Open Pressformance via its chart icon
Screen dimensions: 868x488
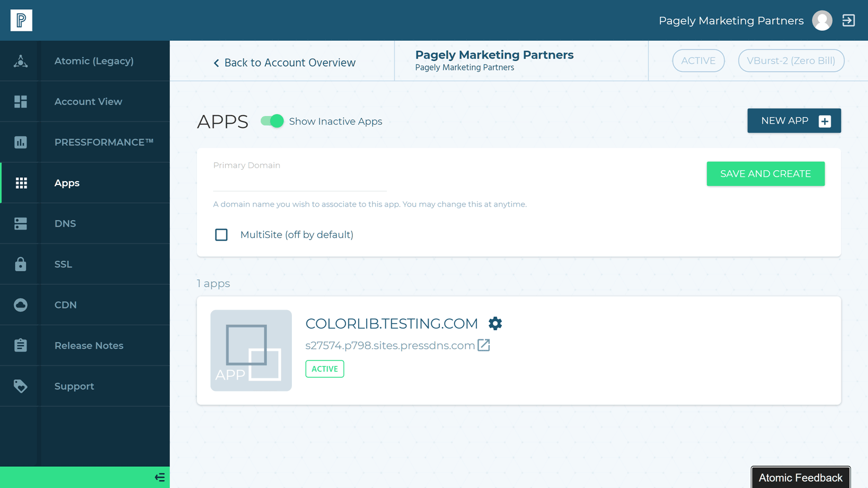point(20,142)
